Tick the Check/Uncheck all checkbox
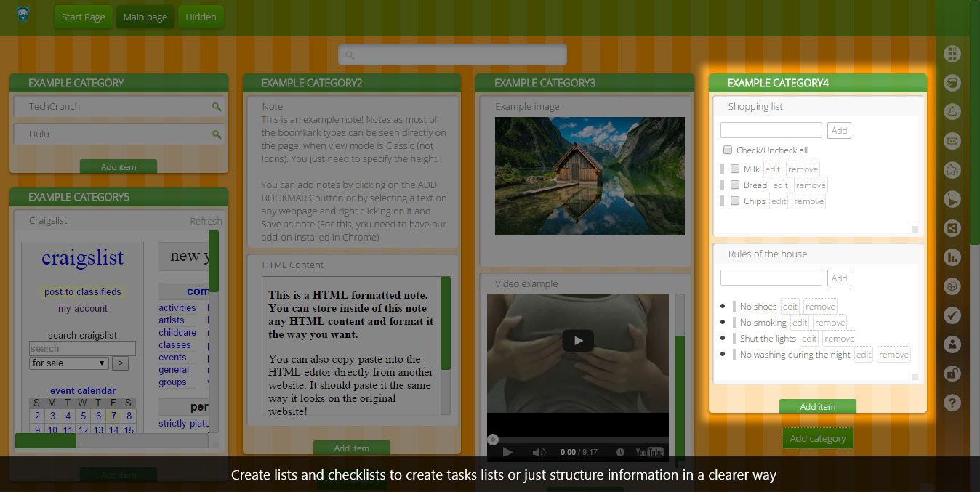The image size is (980, 492). pyautogui.click(x=728, y=150)
